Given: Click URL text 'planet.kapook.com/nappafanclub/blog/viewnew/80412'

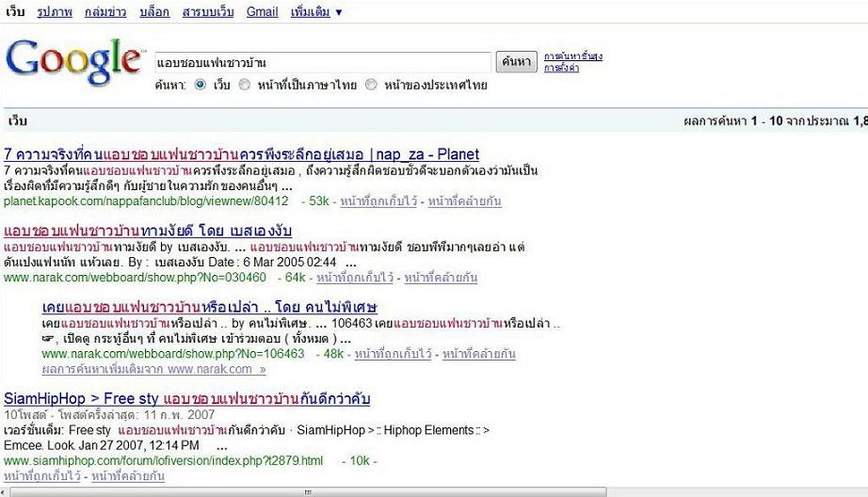Looking at the screenshot, I should [146, 201].
